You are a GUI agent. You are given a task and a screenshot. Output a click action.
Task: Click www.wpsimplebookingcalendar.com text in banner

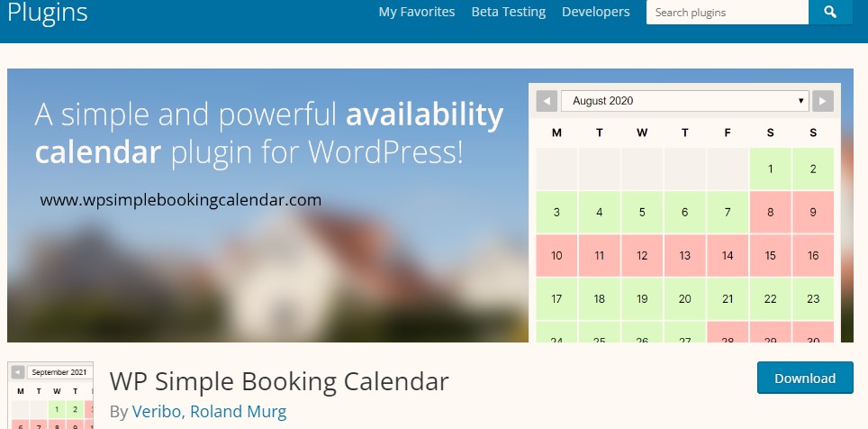180,200
